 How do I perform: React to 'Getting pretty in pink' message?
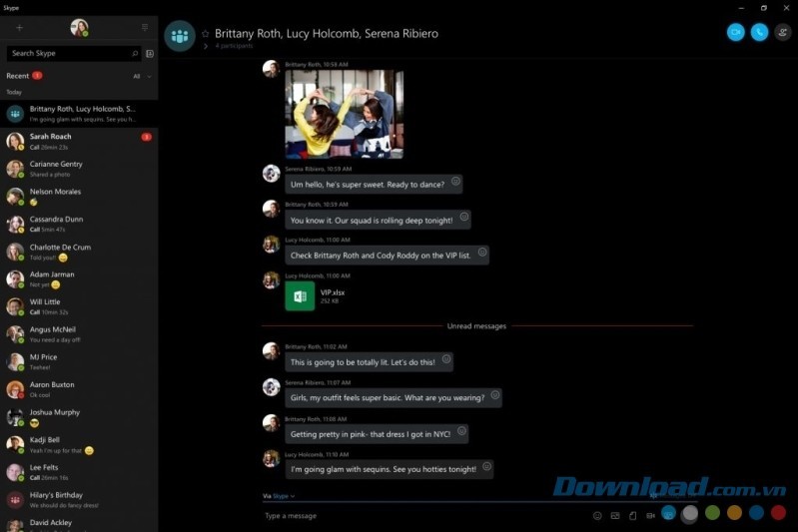pyautogui.click(x=461, y=431)
